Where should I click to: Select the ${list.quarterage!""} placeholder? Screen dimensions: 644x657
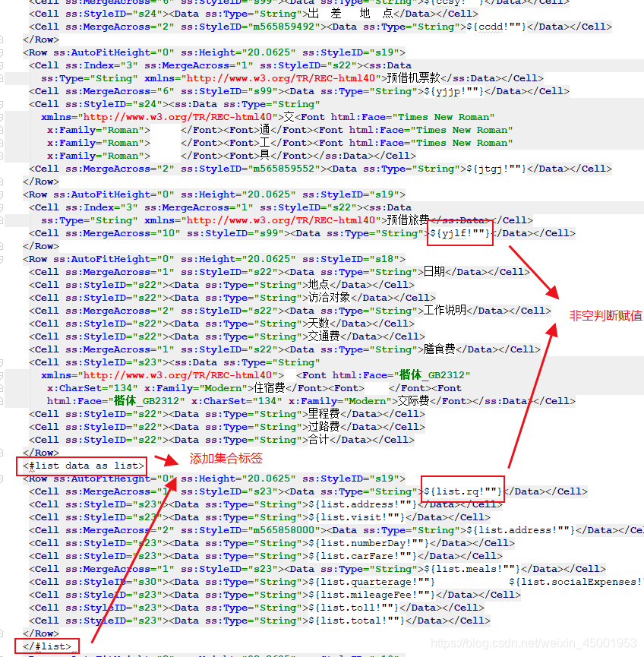pyautogui.click(x=371, y=582)
